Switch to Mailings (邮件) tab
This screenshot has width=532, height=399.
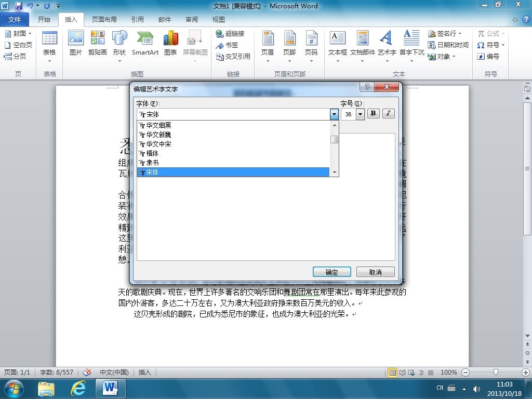click(x=165, y=19)
